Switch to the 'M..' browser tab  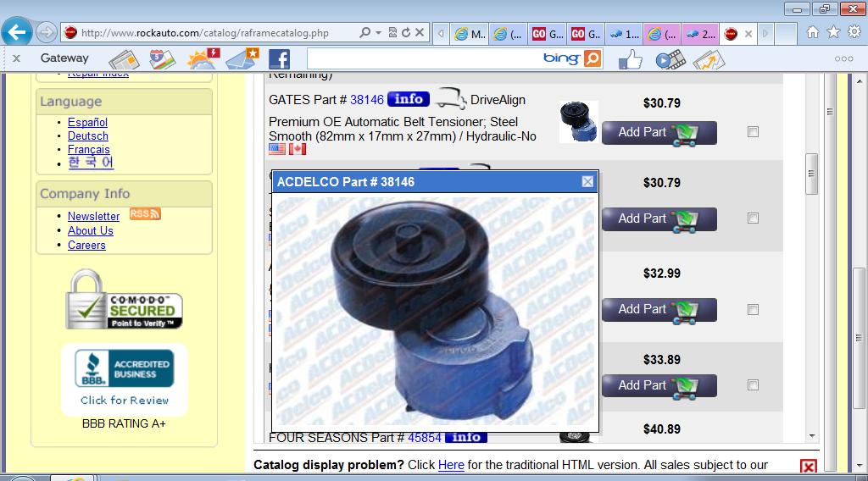[470, 34]
